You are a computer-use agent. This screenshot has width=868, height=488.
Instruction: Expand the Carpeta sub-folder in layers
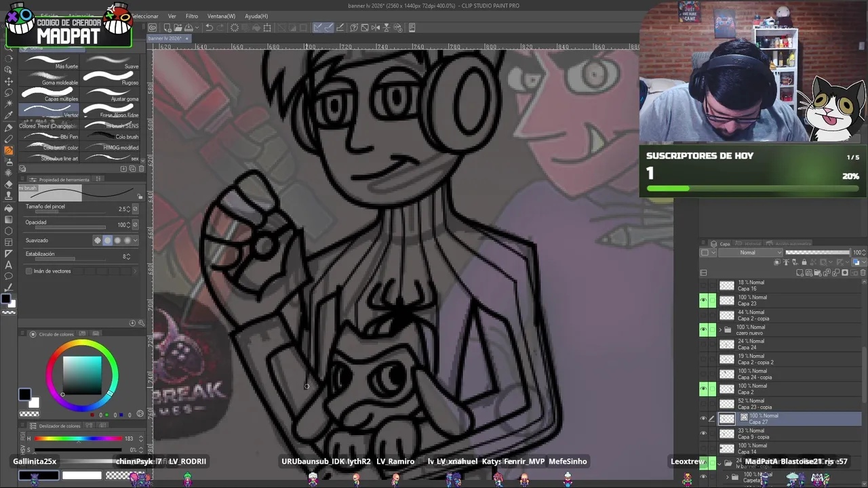(x=727, y=477)
